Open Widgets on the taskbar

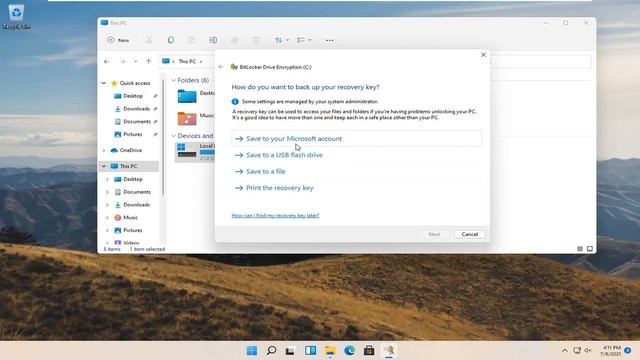pos(310,351)
